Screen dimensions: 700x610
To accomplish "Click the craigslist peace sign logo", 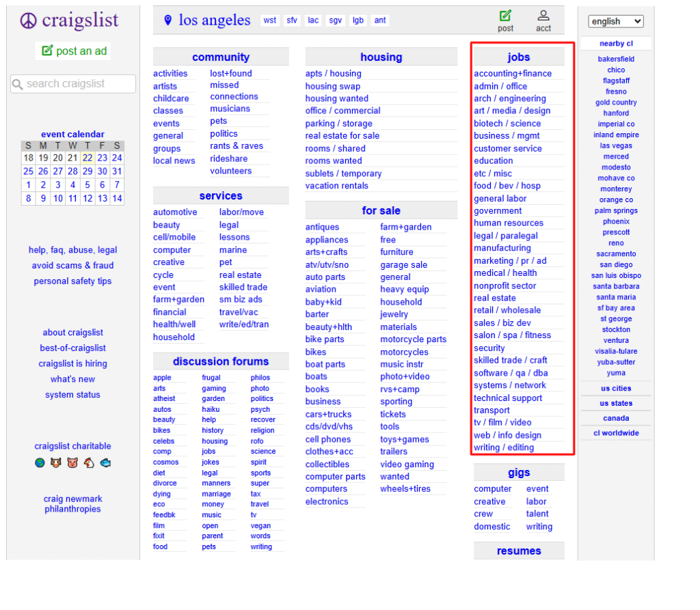I will point(29,20).
